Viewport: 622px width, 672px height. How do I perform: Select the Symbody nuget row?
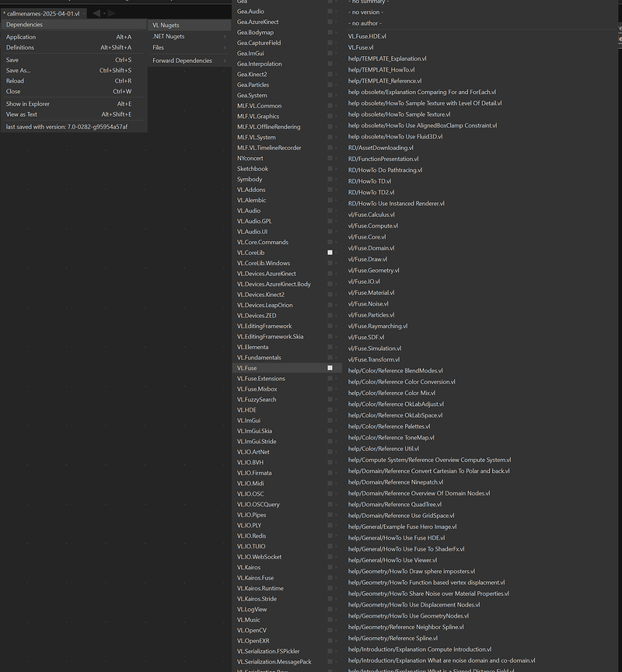[x=287, y=179]
